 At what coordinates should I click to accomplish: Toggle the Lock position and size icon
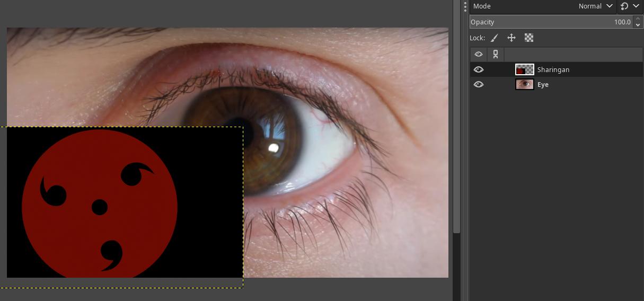tap(511, 38)
